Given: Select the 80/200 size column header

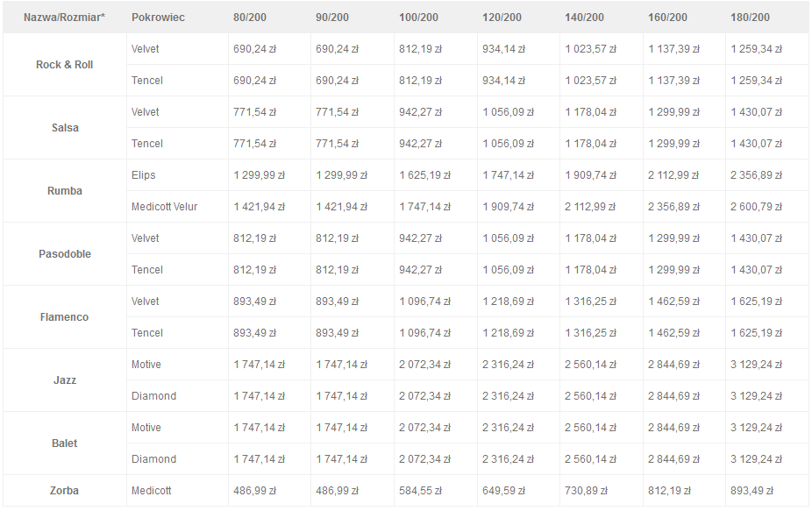Looking at the screenshot, I should [x=249, y=18].
